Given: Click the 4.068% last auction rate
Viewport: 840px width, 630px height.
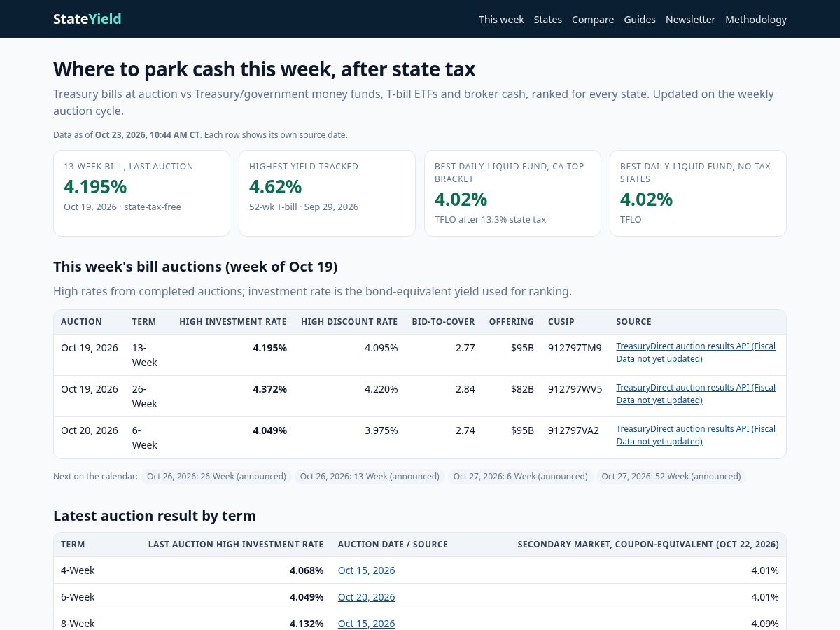Looking at the screenshot, I should click(x=307, y=570).
